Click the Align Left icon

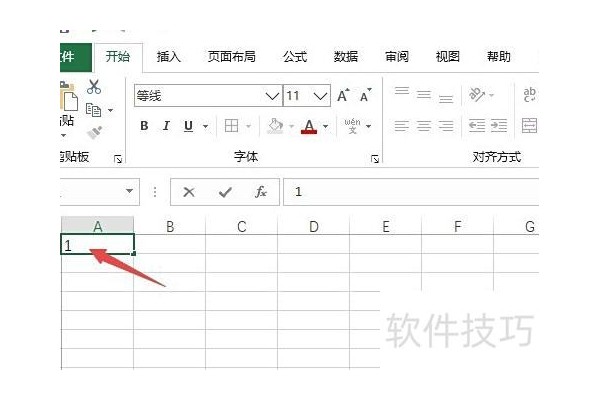pos(402,126)
